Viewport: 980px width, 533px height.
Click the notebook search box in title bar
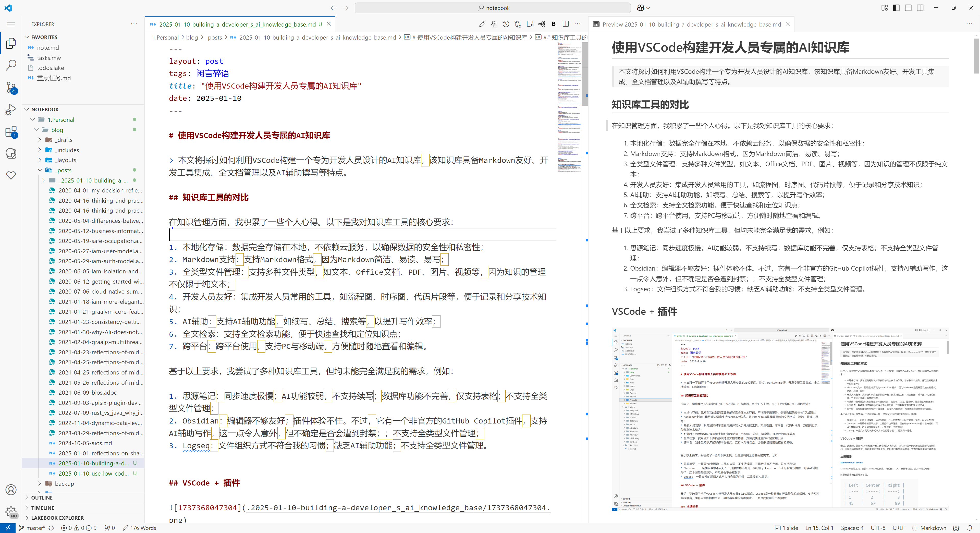[x=493, y=8]
